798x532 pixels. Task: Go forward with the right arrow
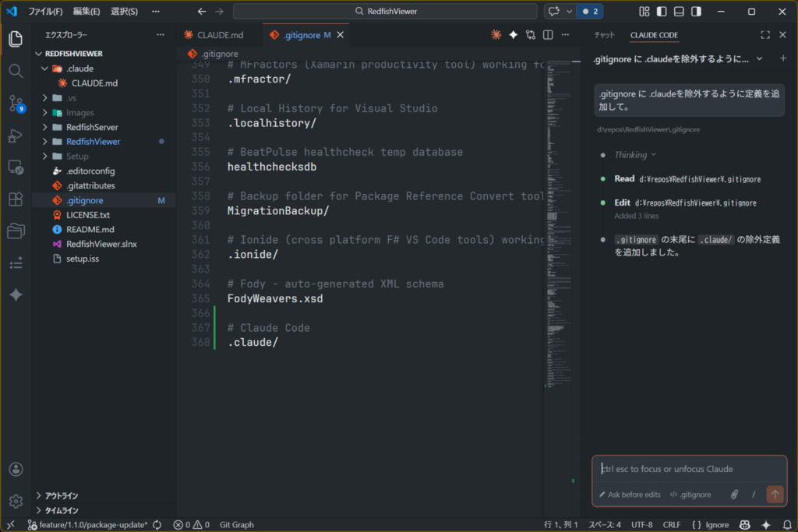coord(219,11)
